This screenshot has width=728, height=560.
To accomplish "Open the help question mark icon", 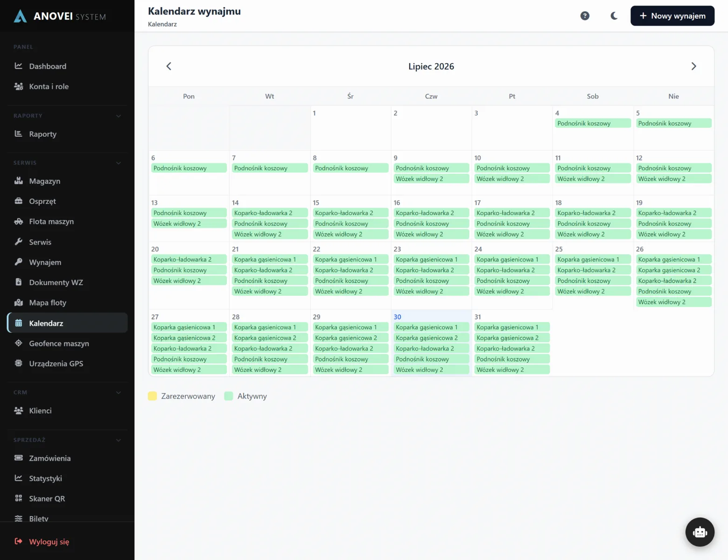I will 585,16.
